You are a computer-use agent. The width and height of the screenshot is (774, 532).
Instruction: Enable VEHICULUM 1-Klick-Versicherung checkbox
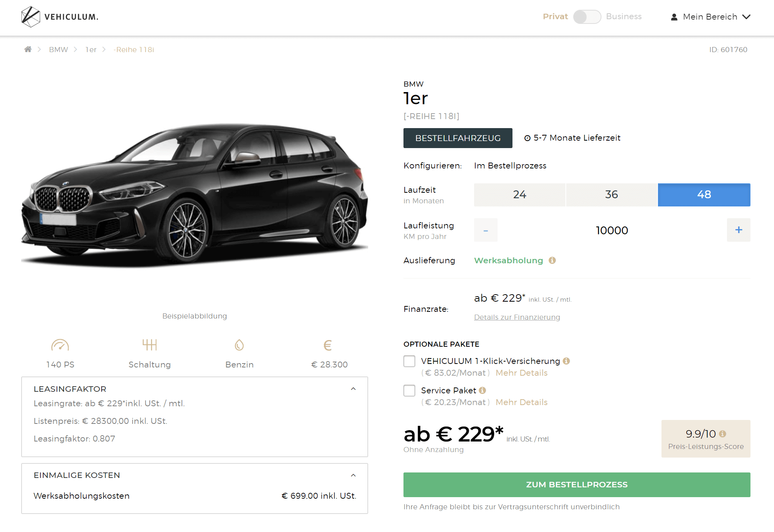(x=409, y=361)
